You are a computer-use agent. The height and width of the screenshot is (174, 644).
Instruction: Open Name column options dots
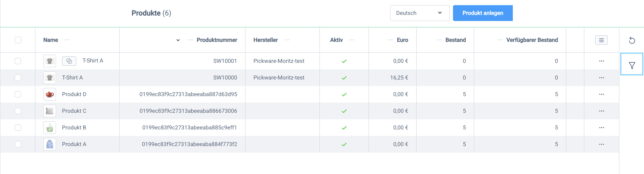click(x=67, y=40)
